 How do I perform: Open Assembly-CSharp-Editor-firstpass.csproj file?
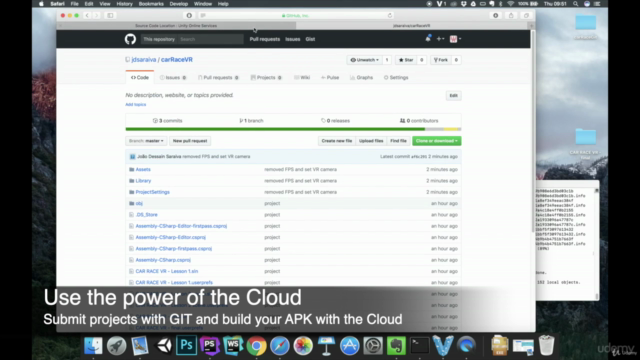[x=181, y=226]
